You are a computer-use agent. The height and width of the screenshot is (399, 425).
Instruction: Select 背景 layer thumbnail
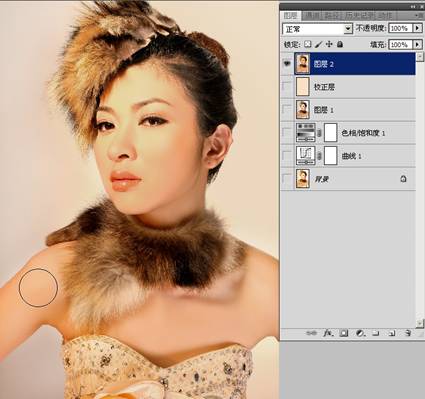(303, 179)
